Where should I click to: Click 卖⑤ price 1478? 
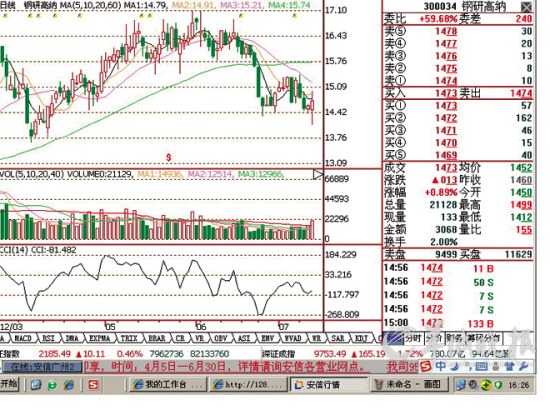tap(446, 31)
